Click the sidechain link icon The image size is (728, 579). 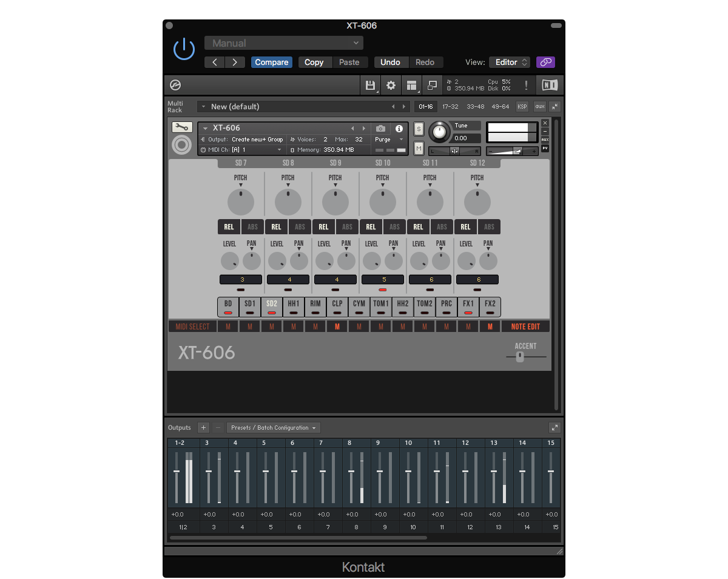tap(545, 62)
